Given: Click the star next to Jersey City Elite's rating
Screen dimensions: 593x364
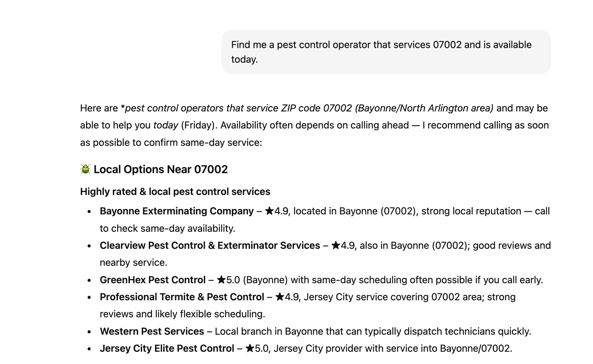Looking at the screenshot, I should tap(250, 348).
